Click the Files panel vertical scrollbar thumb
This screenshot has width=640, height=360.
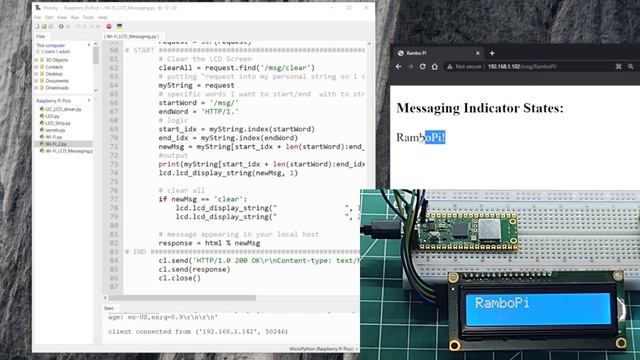(96, 55)
